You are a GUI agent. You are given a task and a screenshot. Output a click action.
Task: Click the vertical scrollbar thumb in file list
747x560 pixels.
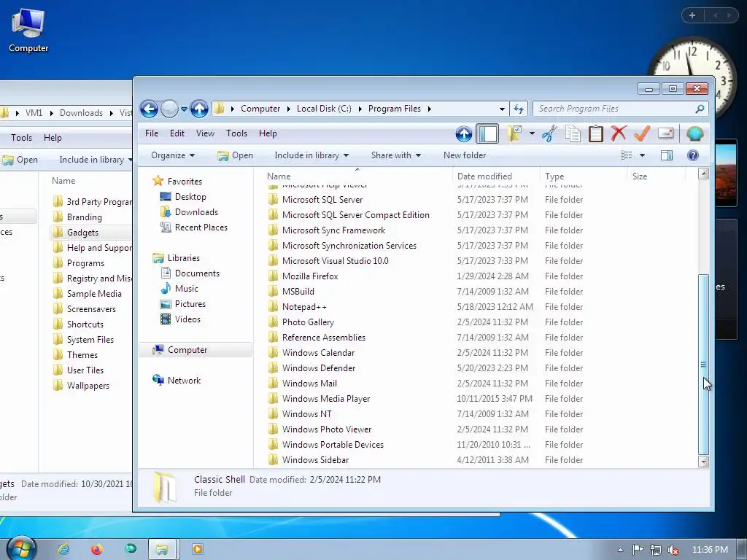point(703,365)
